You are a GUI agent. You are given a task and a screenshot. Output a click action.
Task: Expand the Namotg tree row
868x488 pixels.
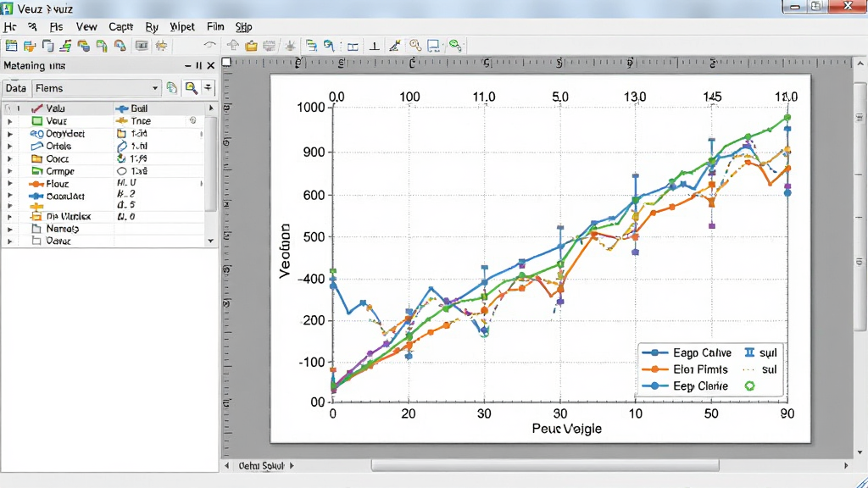[x=9, y=229]
